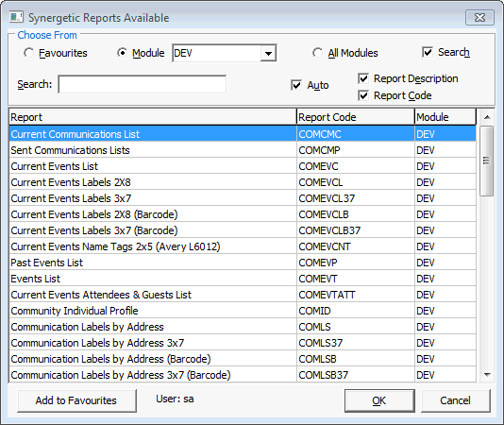Click the Module column header
This screenshot has width=504, height=425.
(x=445, y=117)
